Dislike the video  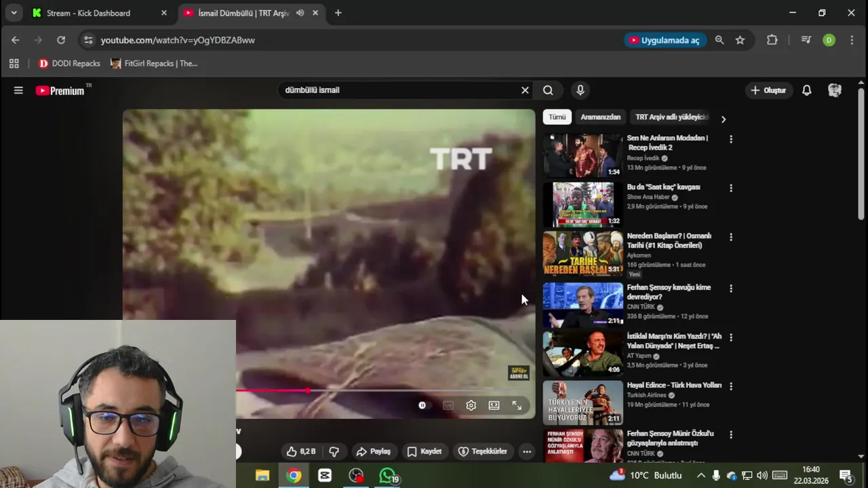tap(334, 451)
